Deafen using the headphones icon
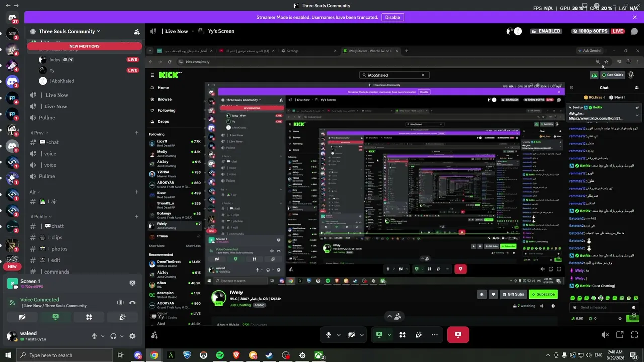The width and height of the screenshot is (644, 362). pos(113,336)
